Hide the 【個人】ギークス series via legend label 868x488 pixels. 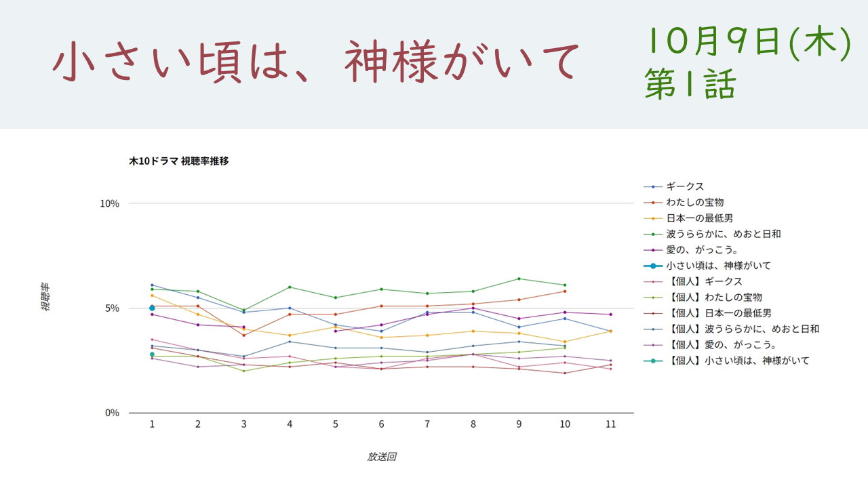704,281
